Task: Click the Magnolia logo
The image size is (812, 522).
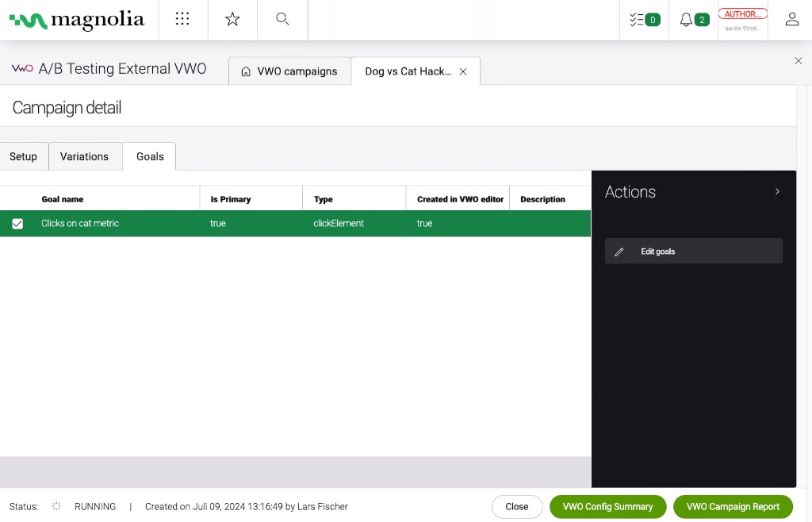Action: pyautogui.click(x=77, y=20)
